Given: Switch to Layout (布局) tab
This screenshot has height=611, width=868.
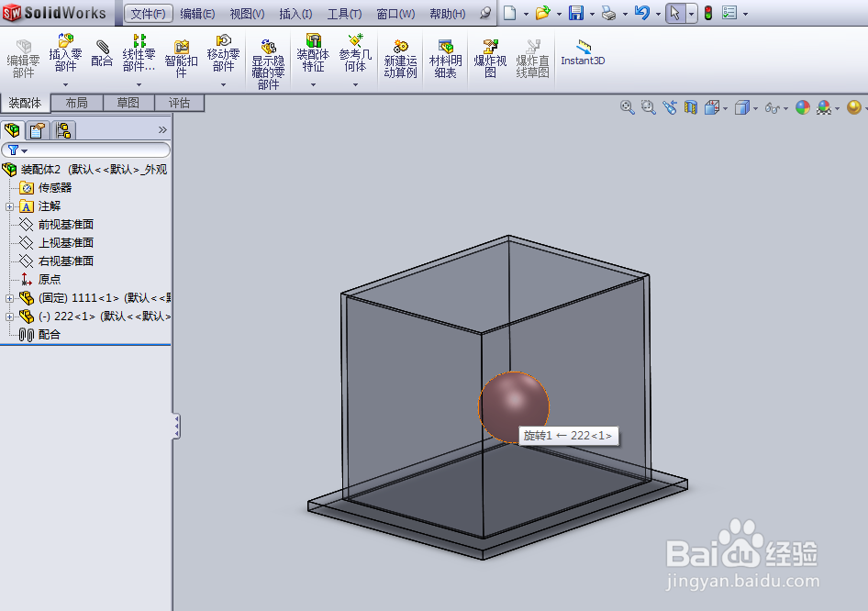Looking at the screenshot, I should point(76,103).
